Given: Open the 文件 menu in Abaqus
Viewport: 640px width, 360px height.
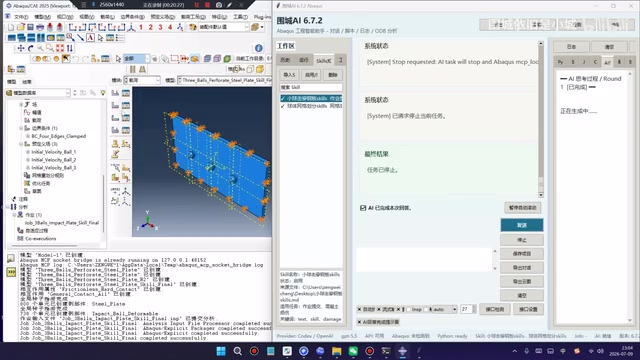Looking at the screenshot, I should point(20,17).
